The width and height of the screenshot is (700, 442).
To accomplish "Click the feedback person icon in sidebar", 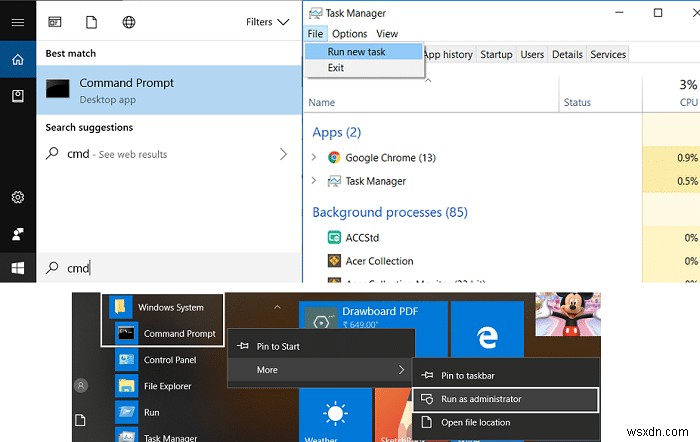I will click(18, 234).
